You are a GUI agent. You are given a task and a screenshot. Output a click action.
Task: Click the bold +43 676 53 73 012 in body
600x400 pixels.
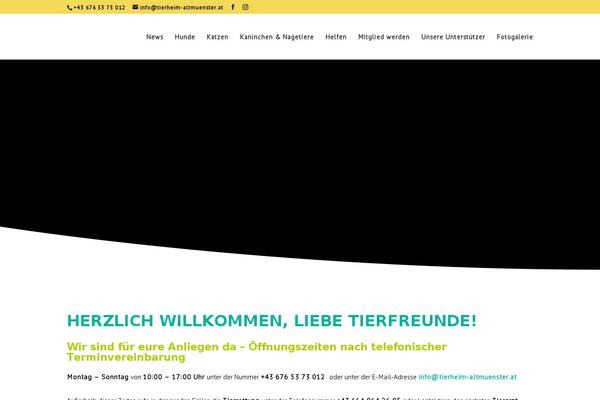pyautogui.click(x=293, y=377)
